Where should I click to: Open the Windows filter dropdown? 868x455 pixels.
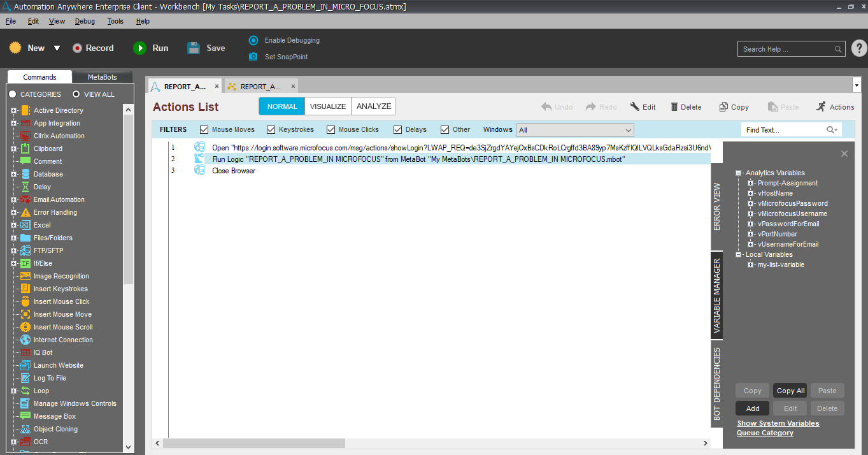575,130
